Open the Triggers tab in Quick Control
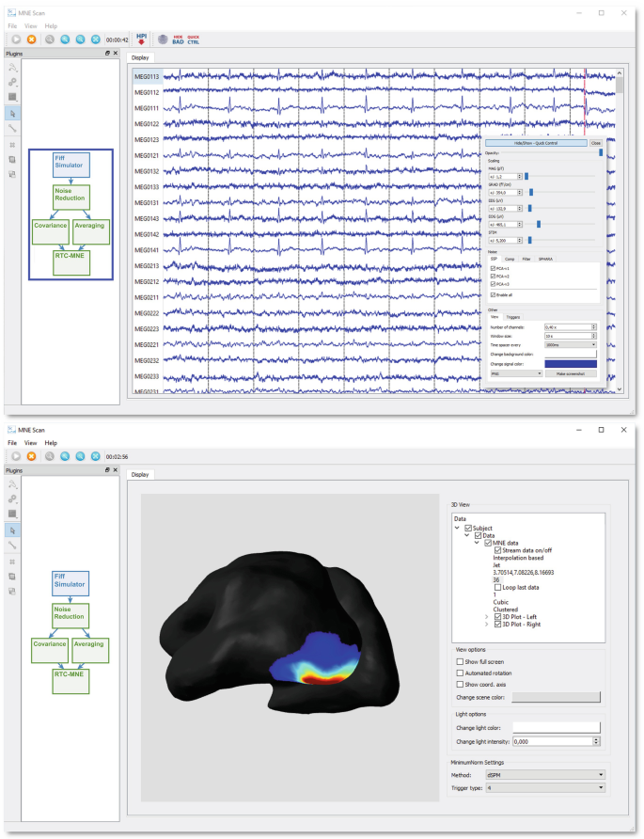The width and height of the screenshot is (644, 839). pyautogui.click(x=513, y=317)
